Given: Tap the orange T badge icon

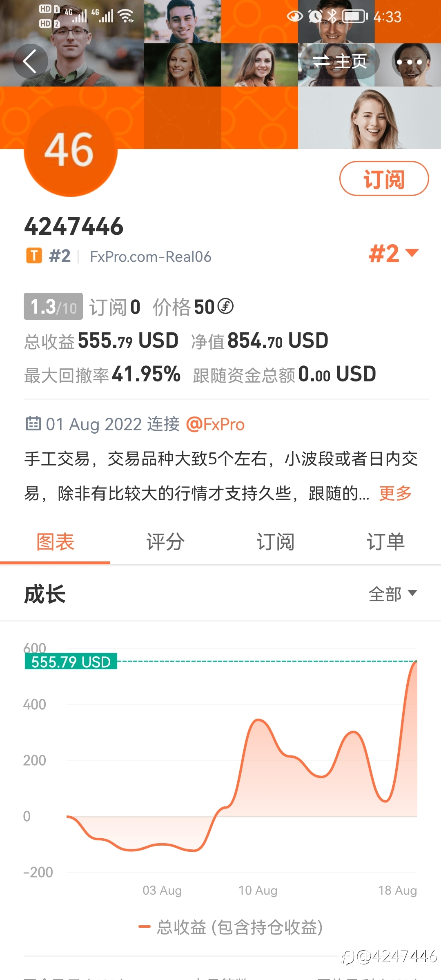Looking at the screenshot, I should pos(34,256).
